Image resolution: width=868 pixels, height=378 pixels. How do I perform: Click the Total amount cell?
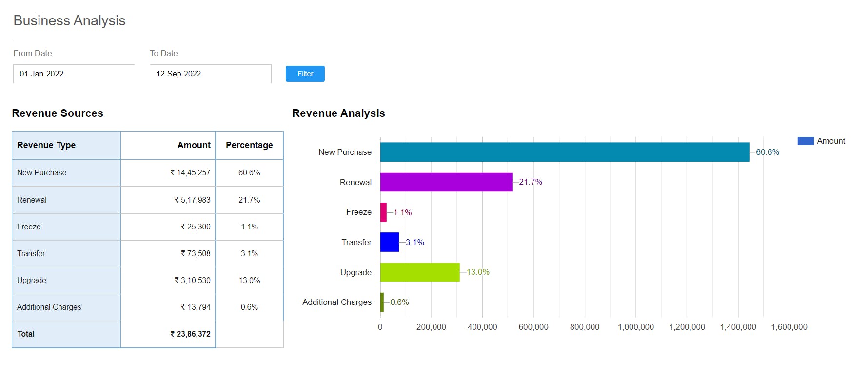pyautogui.click(x=168, y=334)
